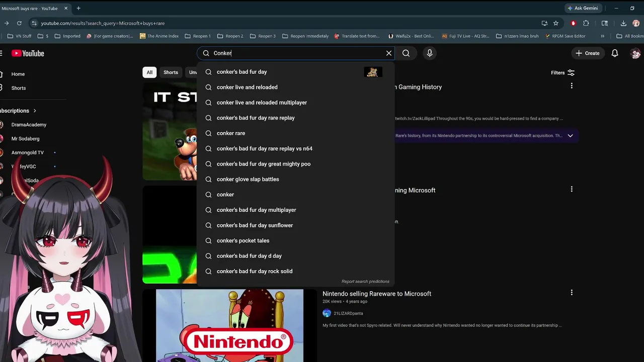644x362 pixels.
Task: Close the Microsoft buys rare tab
Action: [x=65, y=8]
